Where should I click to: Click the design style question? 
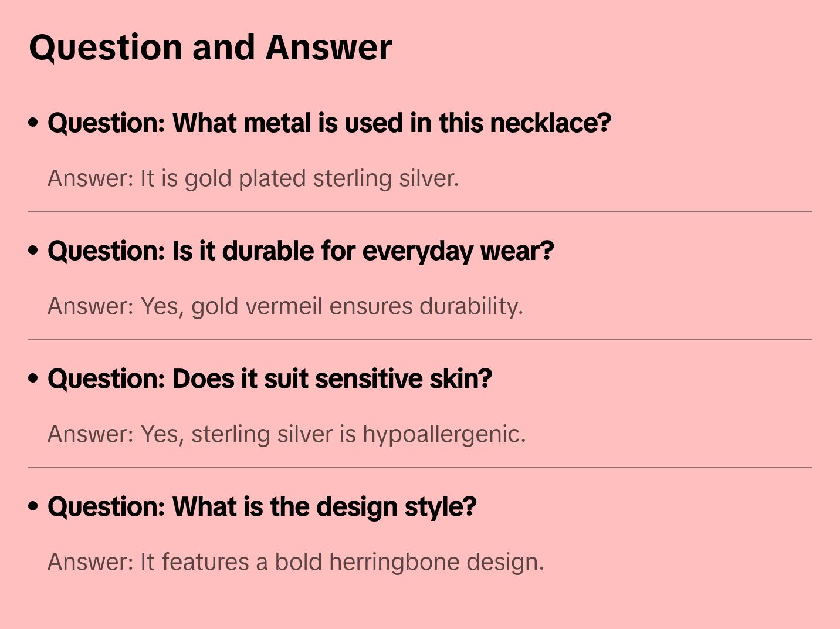262,507
